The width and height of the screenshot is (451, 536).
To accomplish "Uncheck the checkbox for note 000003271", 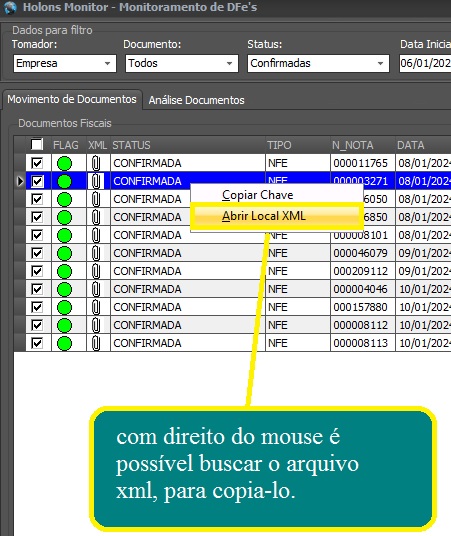I will (x=37, y=181).
